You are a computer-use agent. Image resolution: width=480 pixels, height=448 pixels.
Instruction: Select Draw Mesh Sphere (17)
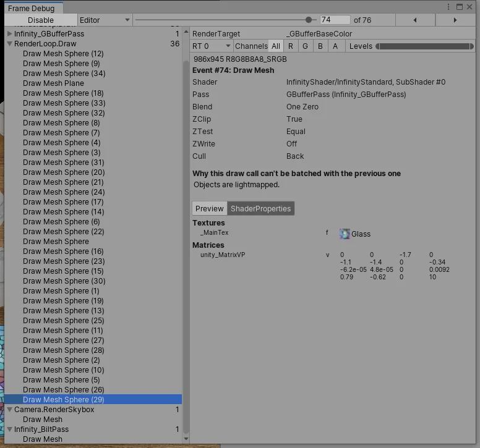[x=93, y=202]
